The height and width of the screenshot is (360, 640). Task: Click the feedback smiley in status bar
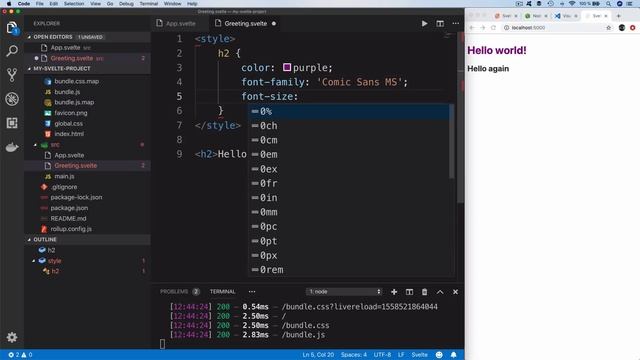(439, 355)
